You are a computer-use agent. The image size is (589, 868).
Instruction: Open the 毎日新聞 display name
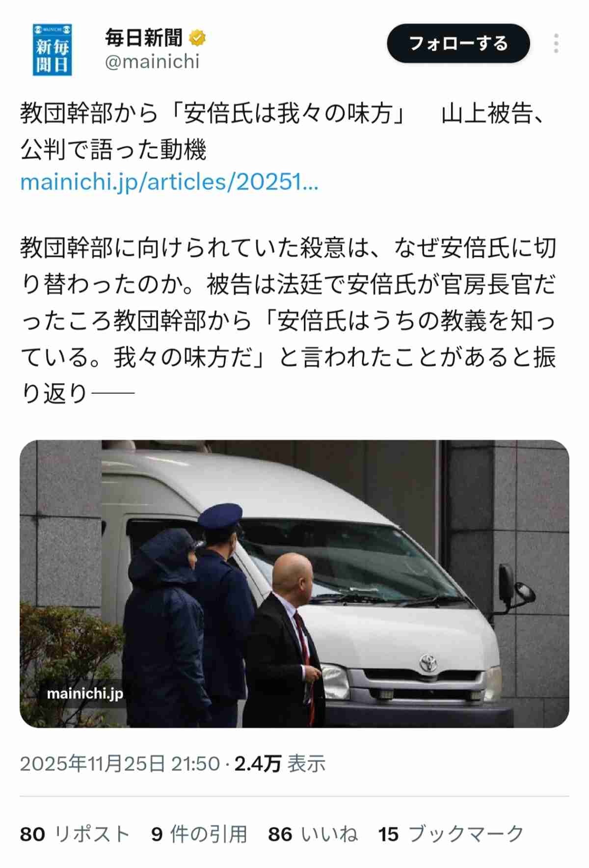coord(143,38)
